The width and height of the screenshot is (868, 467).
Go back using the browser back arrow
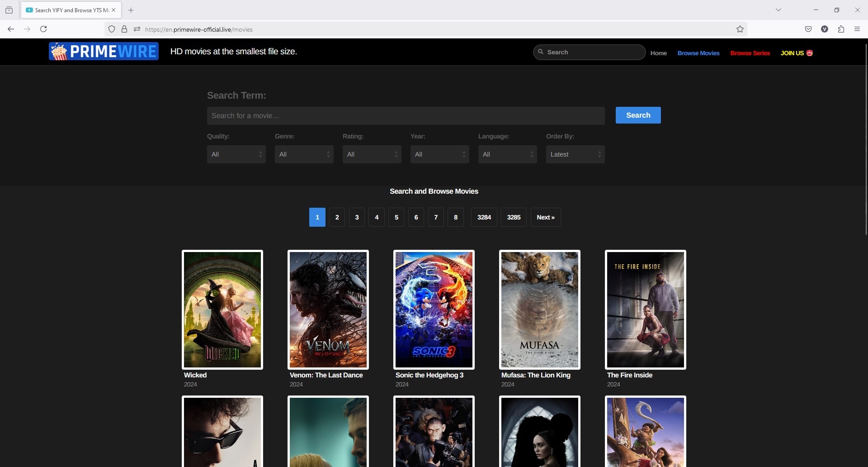(x=11, y=29)
